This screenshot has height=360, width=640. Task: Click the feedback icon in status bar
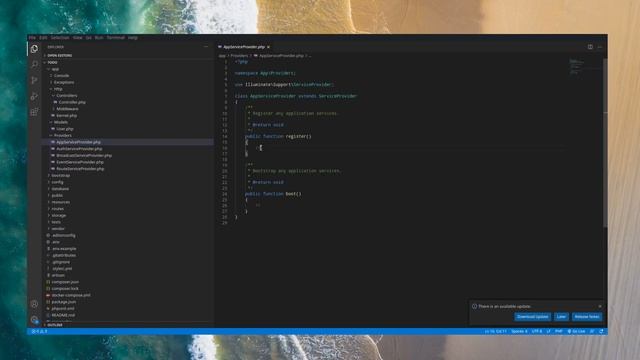(592, 331)
